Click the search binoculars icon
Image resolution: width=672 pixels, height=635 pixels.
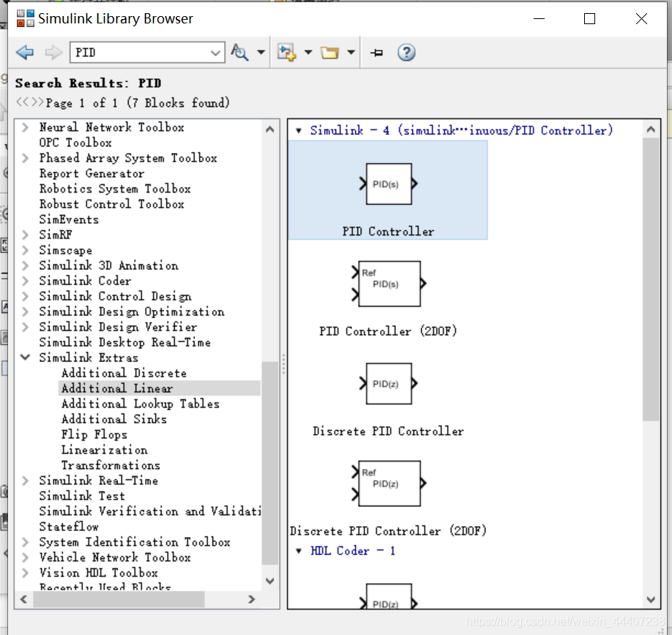click(239, 53)
